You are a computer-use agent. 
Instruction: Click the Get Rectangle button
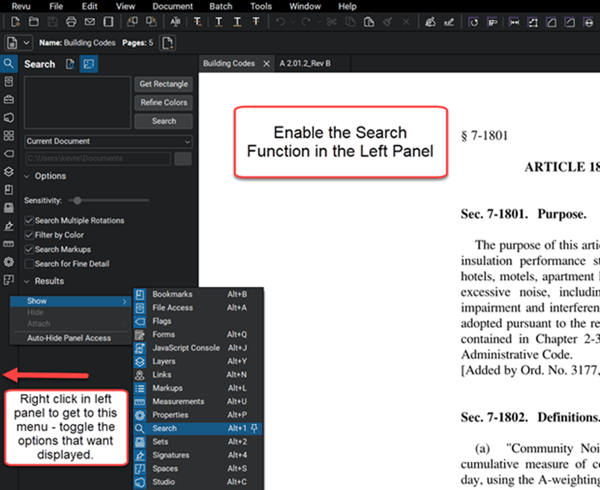(x=163, y=84)
